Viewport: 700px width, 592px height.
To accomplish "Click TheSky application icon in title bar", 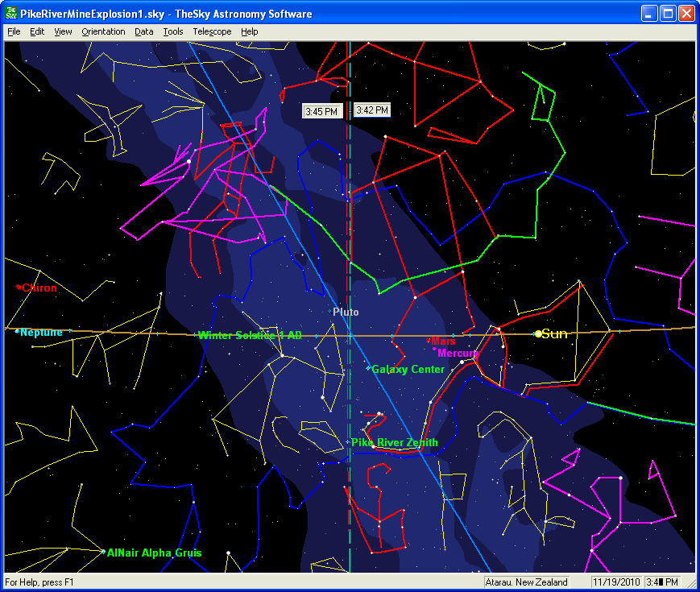I will tap(11, 14).
